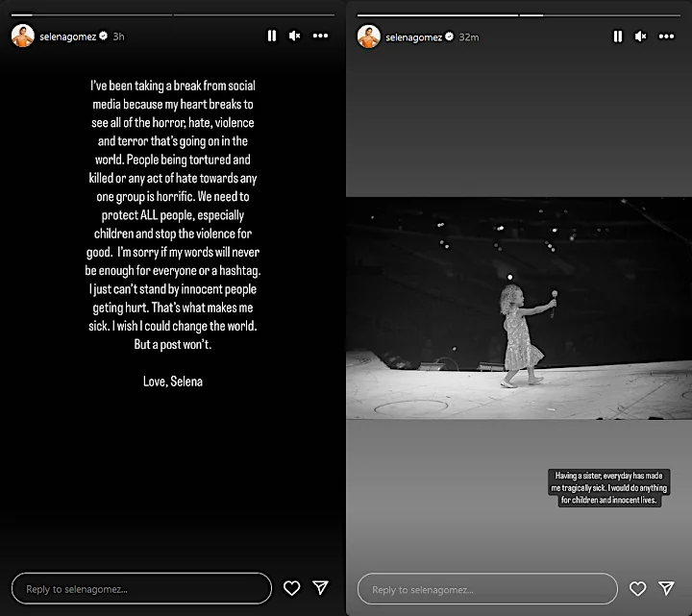This screenshot has height=616, width=692.
Task: Open selenagomez avatar on the left story
Action: tap(23, 36)
